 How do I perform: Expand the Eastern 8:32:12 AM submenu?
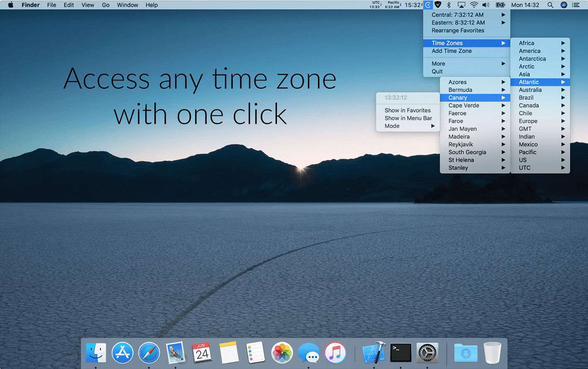467,23
